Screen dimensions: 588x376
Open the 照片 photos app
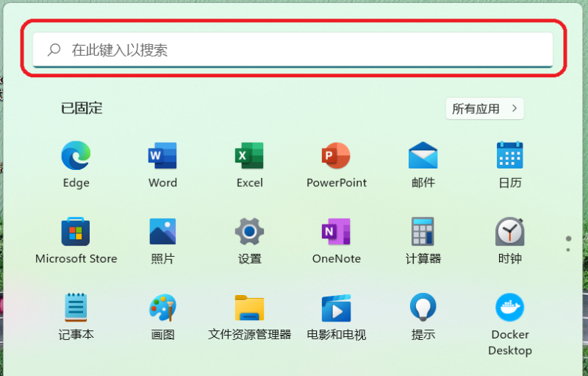pyautogui.click(x=162, y=240)
